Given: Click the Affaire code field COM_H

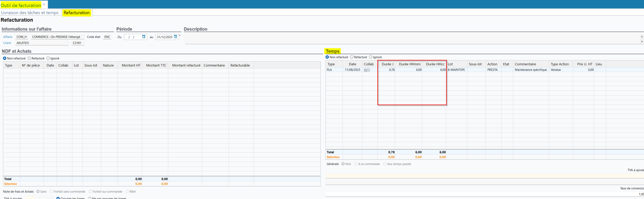Looking at the screenshot, I should click(22, 37).
